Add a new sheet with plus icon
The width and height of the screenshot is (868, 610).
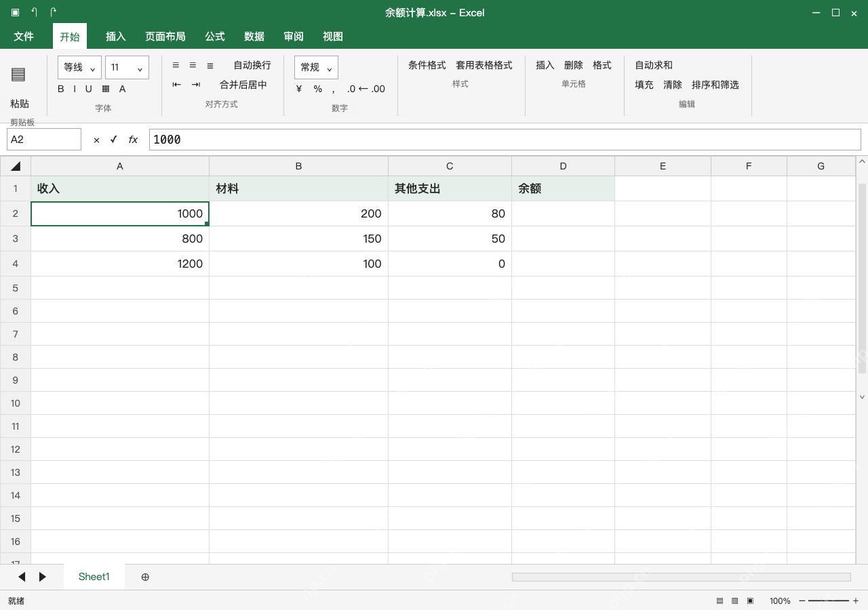[145, 577]
